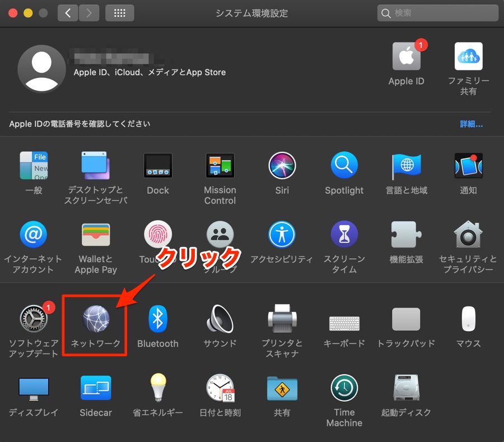Click Apple ID、iCloud、メディアとApp Store text

(150, 72)
